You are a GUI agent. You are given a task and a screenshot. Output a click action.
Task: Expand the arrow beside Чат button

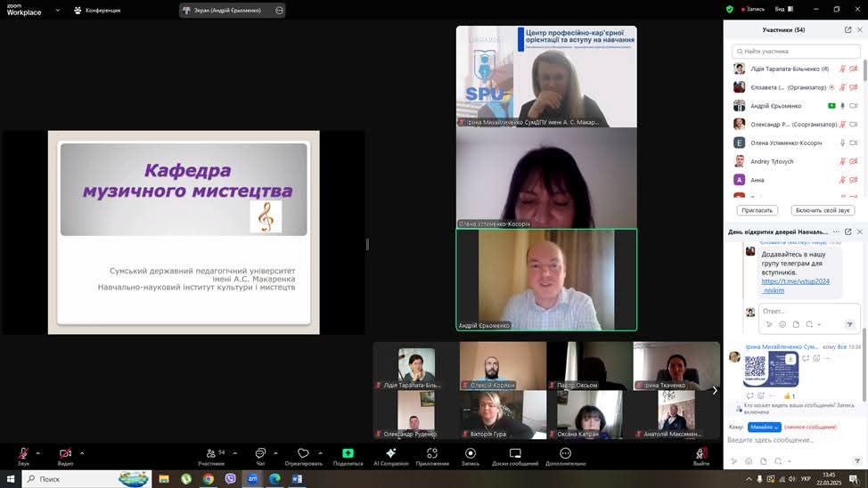point(275,453)
